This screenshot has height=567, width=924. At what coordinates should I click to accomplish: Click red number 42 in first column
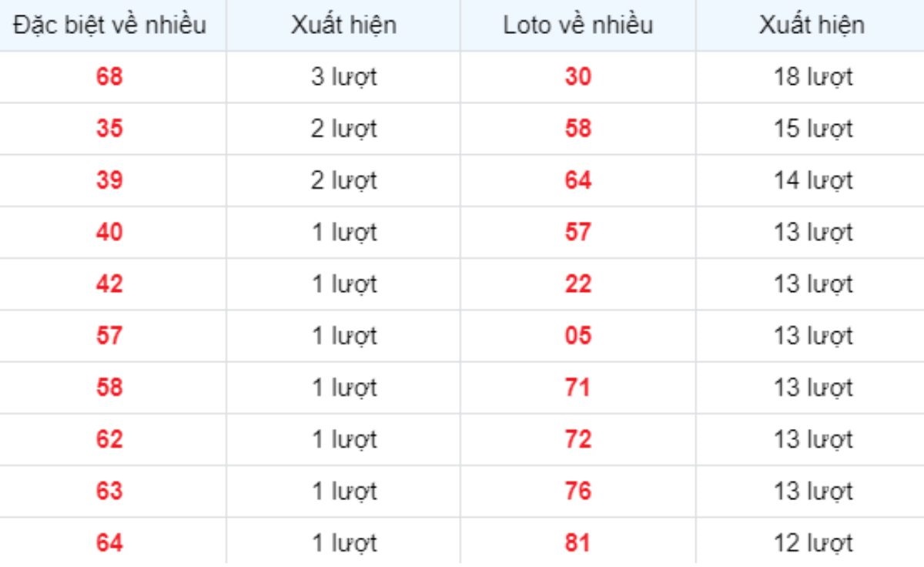tap(109, 284)
